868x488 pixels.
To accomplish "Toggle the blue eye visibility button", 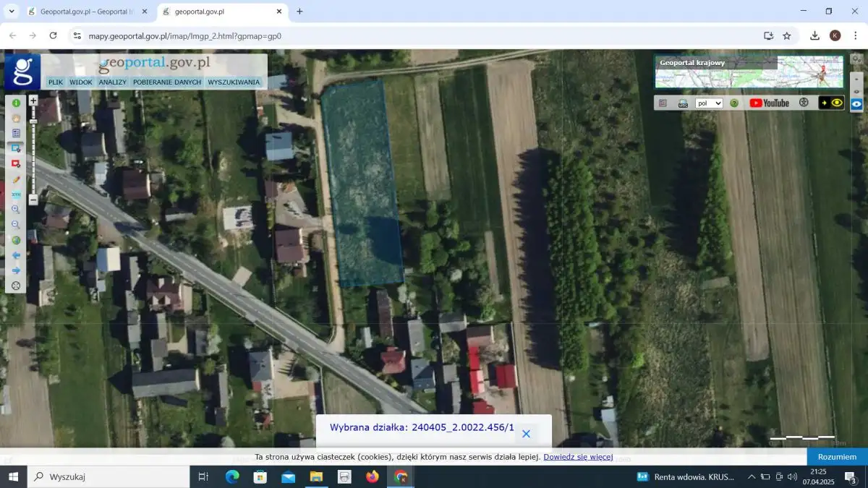I will pos(856,104).
